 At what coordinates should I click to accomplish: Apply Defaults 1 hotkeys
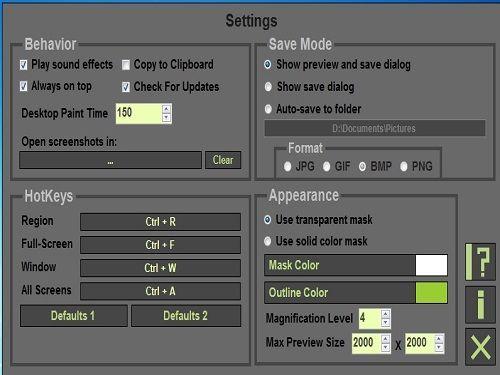74,316
